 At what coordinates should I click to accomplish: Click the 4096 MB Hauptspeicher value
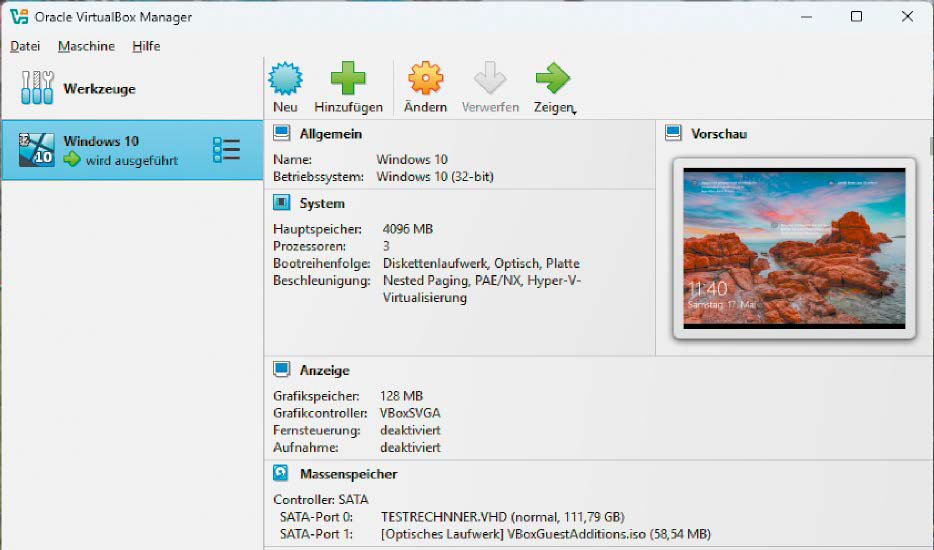[408, 229]
